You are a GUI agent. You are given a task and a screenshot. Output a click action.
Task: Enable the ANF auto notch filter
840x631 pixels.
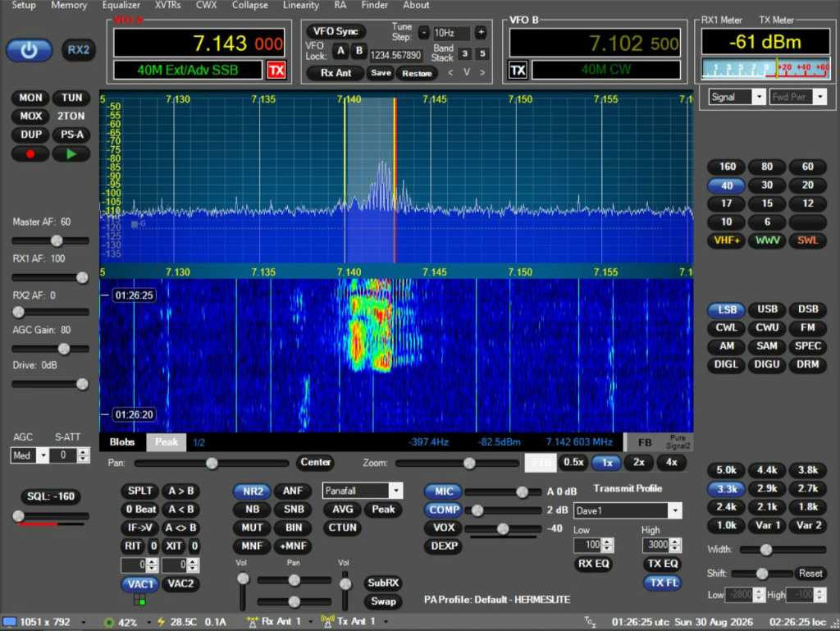293,492
